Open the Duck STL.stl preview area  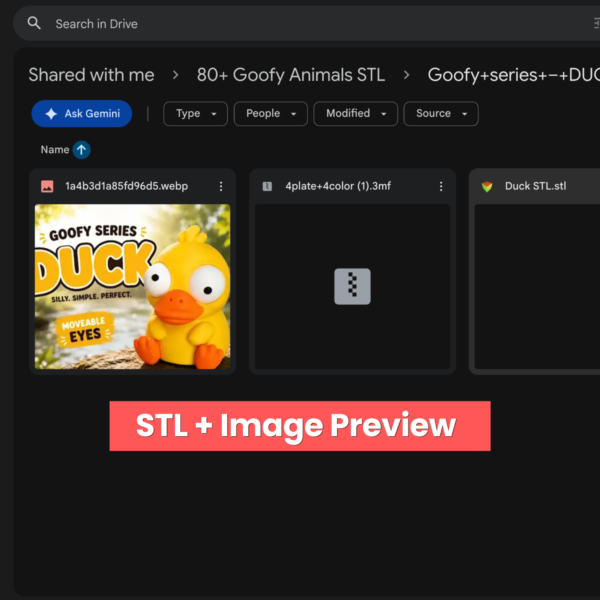(537, 287)
